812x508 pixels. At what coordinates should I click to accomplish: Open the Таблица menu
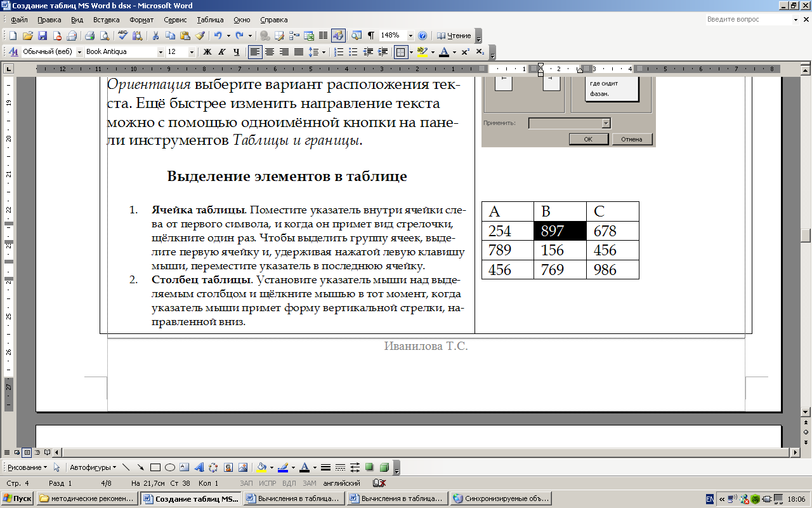tap(210, 20)
